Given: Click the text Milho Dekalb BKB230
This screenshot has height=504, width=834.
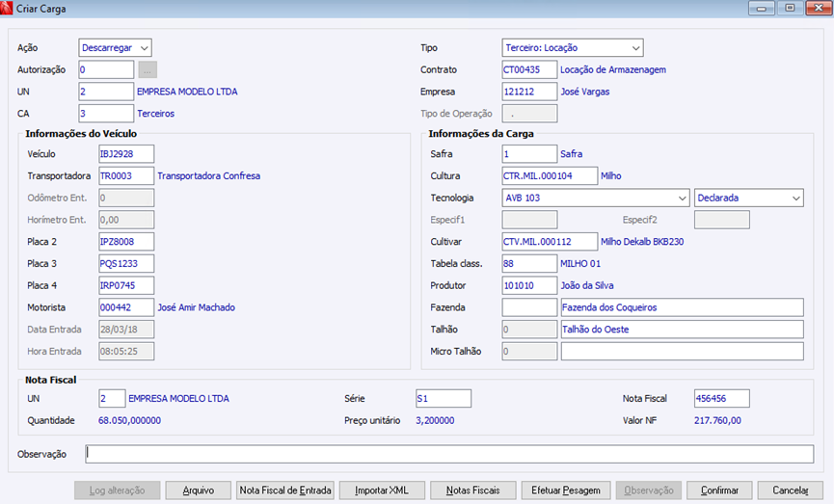Looking at the screenshot, I should pyautogui.click(x=642, y=241).
